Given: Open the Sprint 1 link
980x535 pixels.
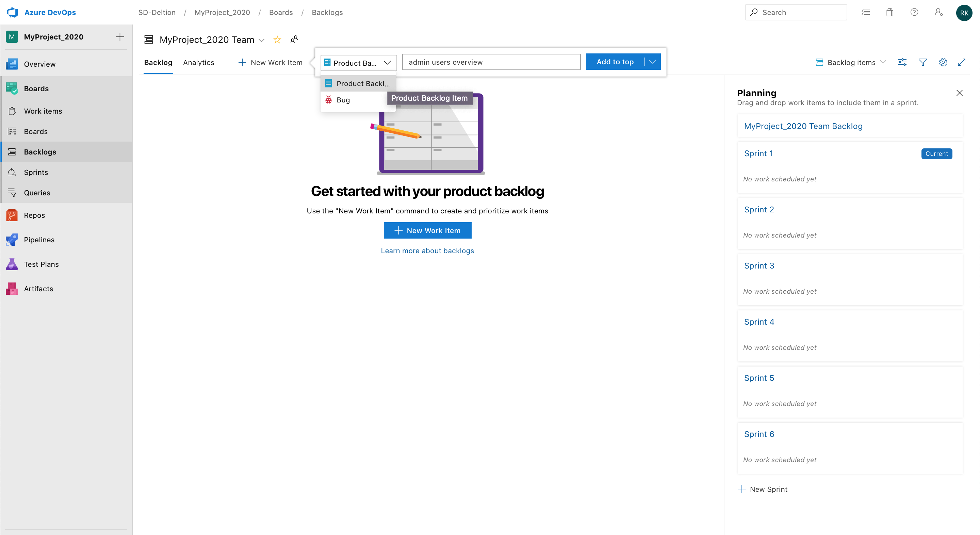Looking at the screenshot, I should click(x=758, y=153).
